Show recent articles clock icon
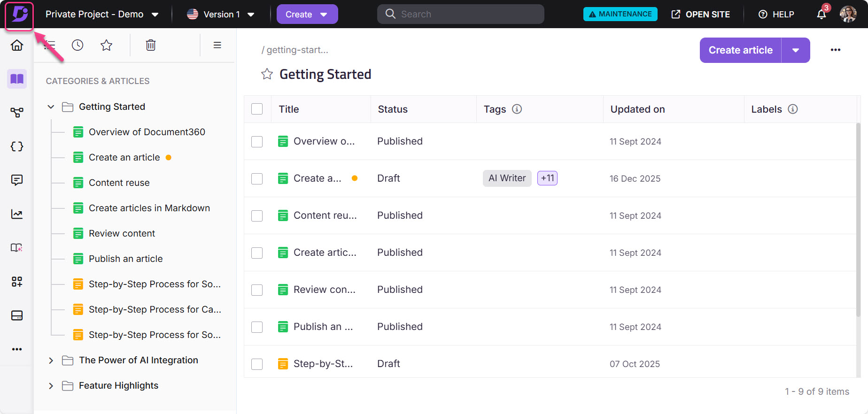 click(77, 45)
